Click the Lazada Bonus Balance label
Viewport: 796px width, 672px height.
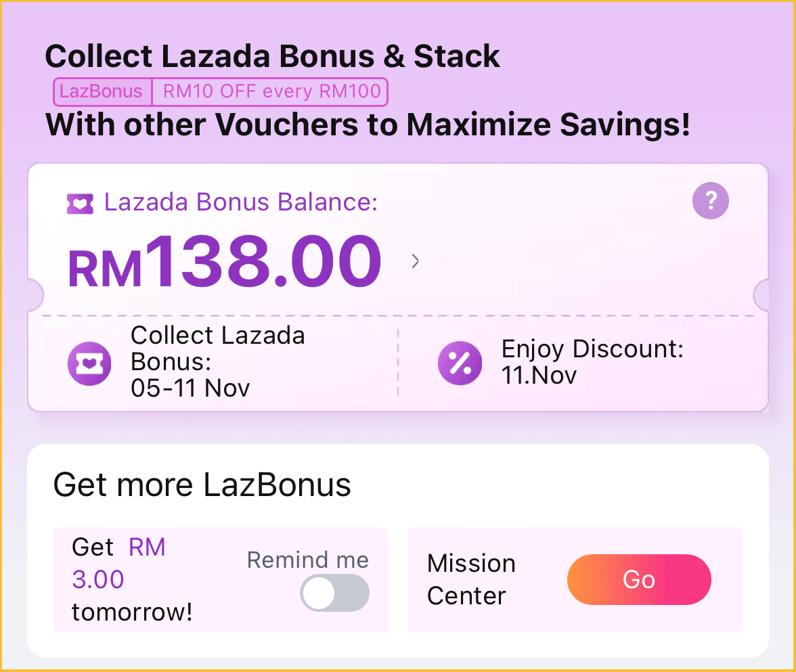[x=240, y=202]
